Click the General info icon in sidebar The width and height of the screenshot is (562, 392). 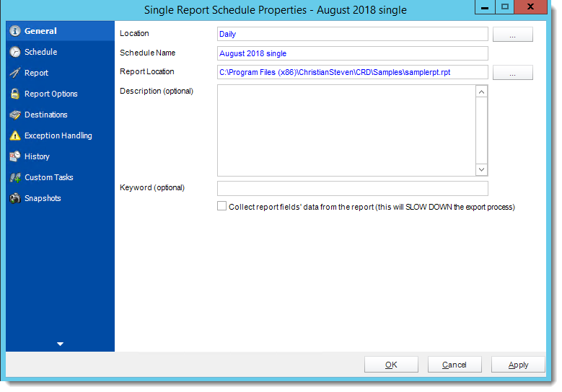pos(15,31)
